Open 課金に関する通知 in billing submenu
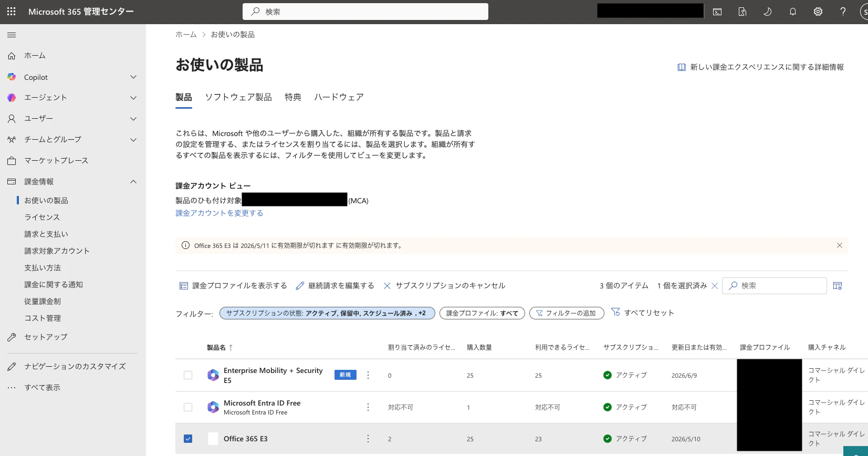This screenshot has height=456, width=868. pyautogui.click(x=54, y=285)
